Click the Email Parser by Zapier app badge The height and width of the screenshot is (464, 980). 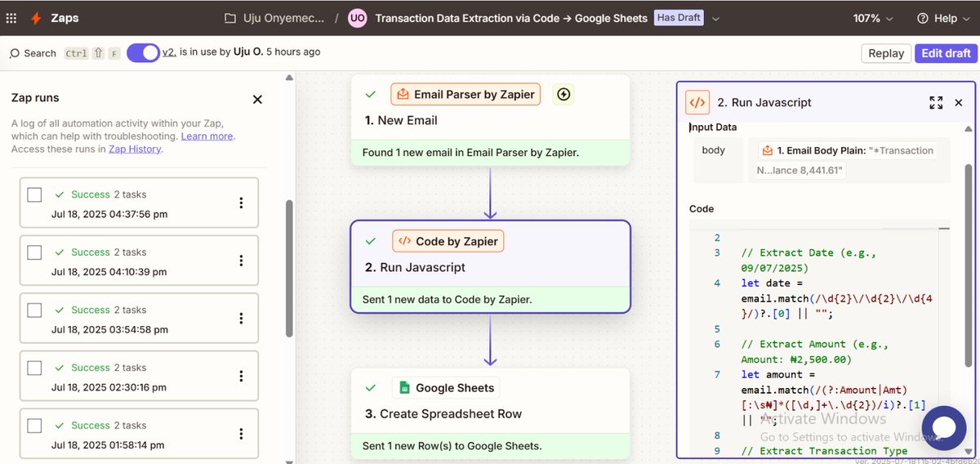[x=466, y=94]
